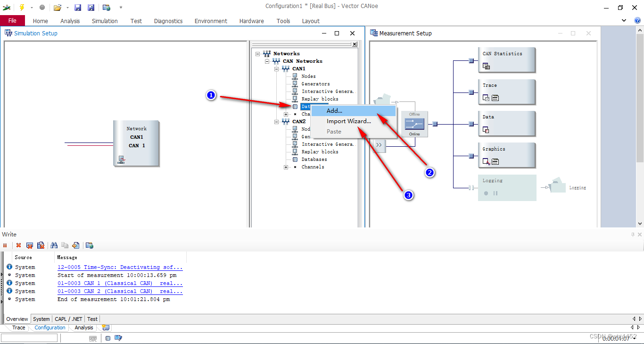This screenshot has width=644, height=344.
Task: Click the binoculars Find icon in Write toolbar
Action: click(x=54, y=245)
